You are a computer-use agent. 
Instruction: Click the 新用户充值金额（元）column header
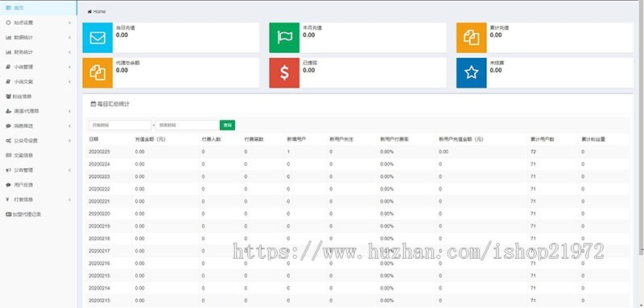point(460,139)
